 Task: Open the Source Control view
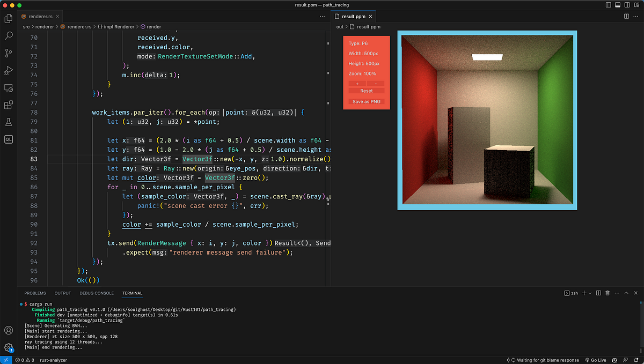click(x=8, y=53)
